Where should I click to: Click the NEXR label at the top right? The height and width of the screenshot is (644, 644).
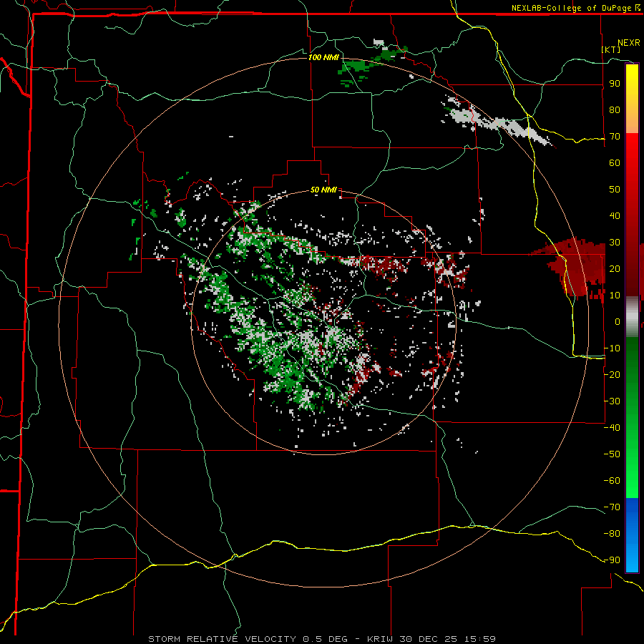pos(629,43)
